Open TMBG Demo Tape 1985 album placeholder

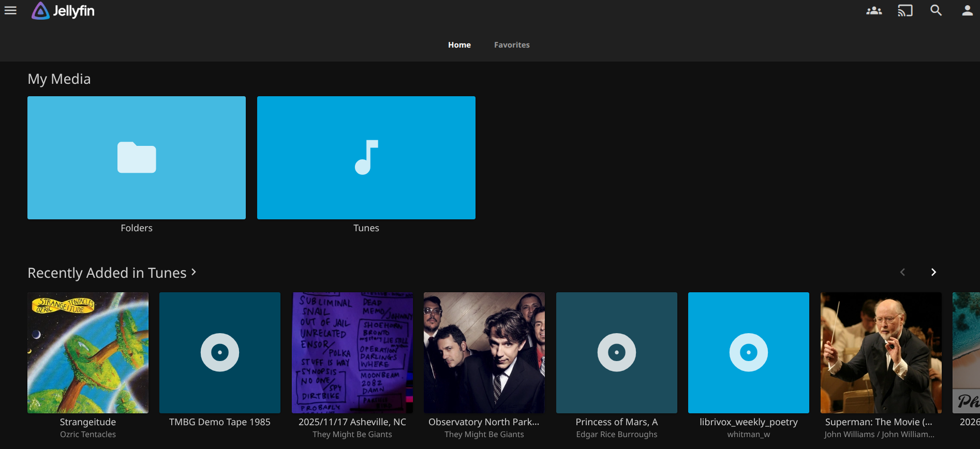tap(220, 353)
